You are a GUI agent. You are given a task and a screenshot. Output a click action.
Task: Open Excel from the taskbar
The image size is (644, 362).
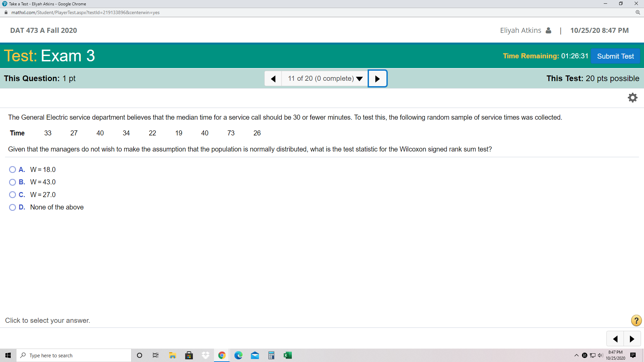coord(288,355)
